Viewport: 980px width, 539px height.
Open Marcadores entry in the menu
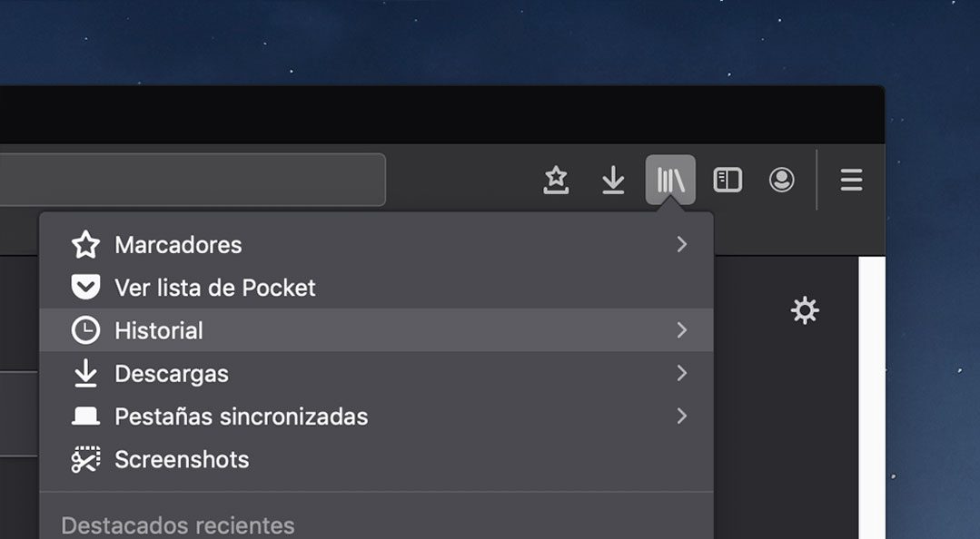point(178,244)
